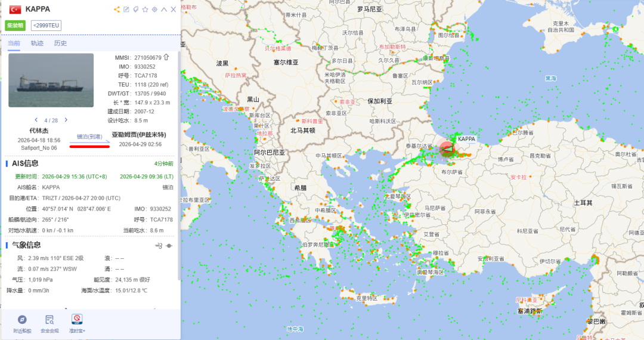Open the 历史 tab
The image size is (644, 340).
pos(60,43)
